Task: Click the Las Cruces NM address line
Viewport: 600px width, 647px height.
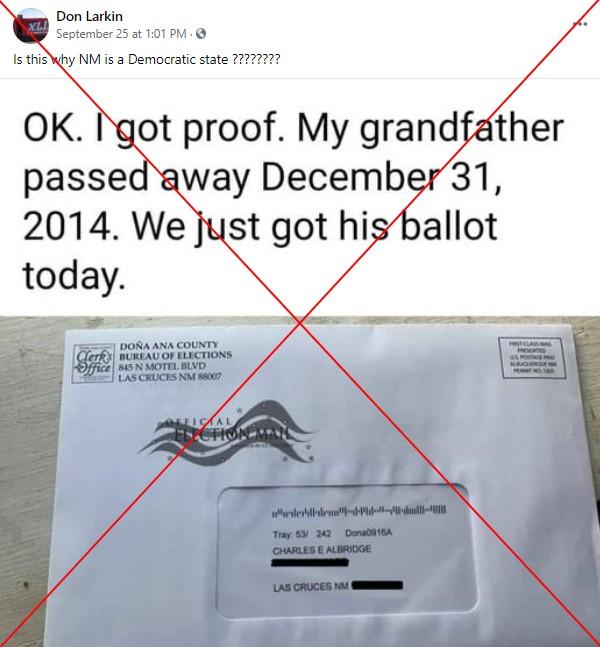Action: pyautogui.click(x=311, y=586)
